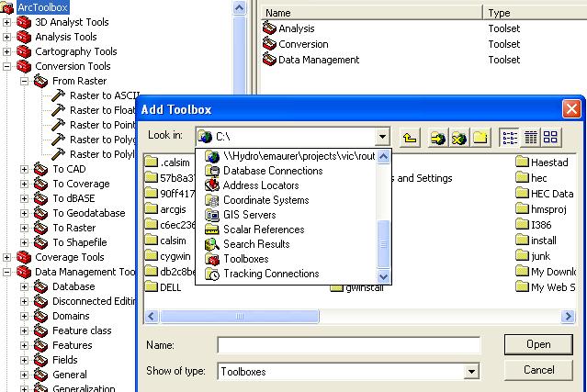Select the HEC Data folder
This screenshot has height=392, width=587.
[545, 194]
